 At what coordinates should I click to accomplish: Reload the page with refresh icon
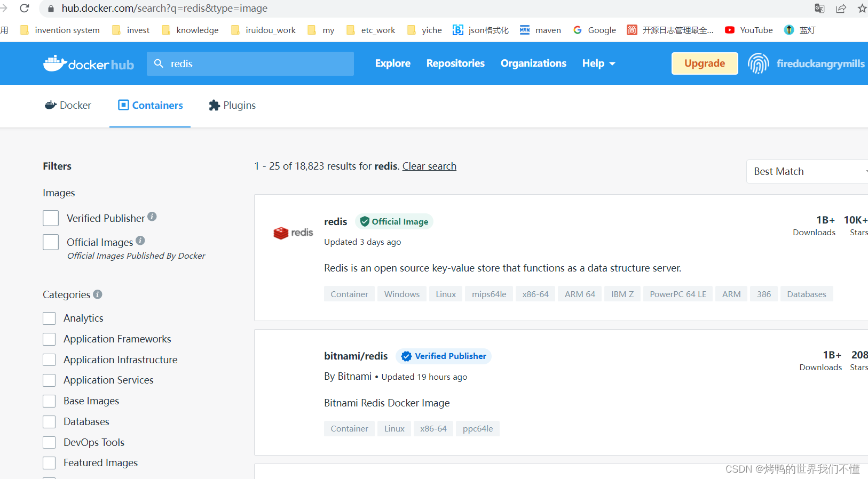(x=25, y=8)
